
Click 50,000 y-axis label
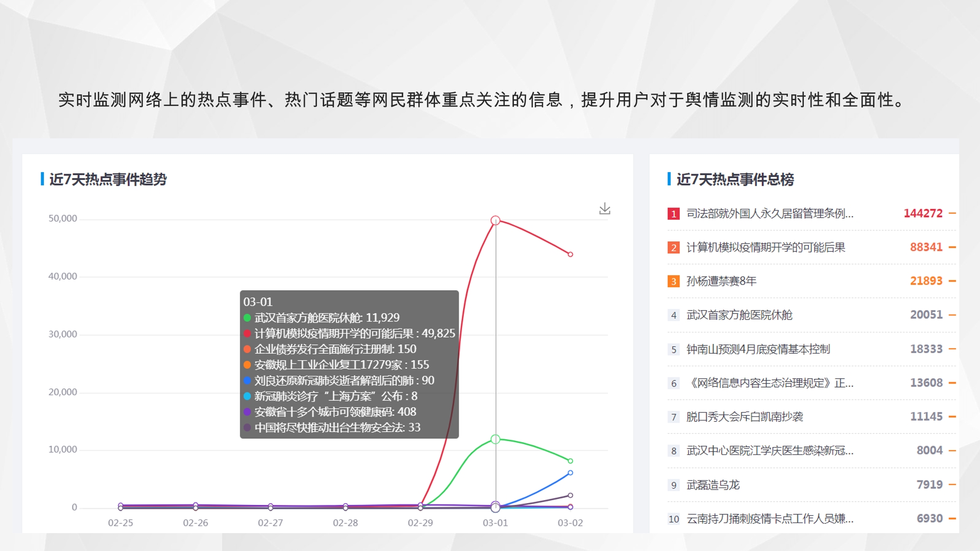62,219
